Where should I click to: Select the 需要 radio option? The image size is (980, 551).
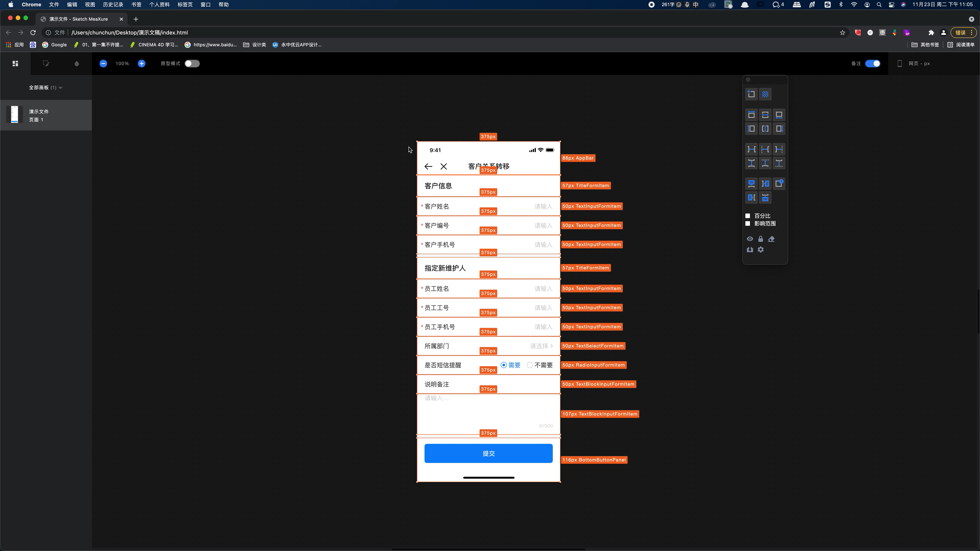point(504,365)
